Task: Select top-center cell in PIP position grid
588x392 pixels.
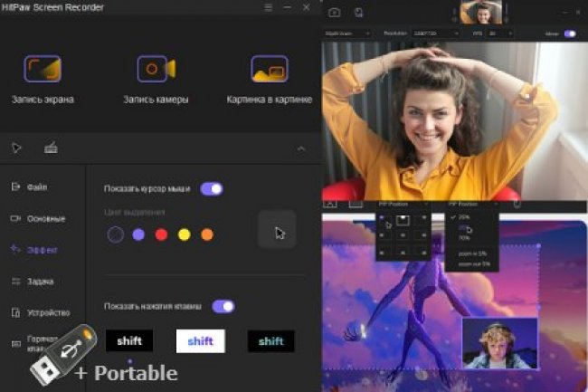Action: click(x=403, y=219)
